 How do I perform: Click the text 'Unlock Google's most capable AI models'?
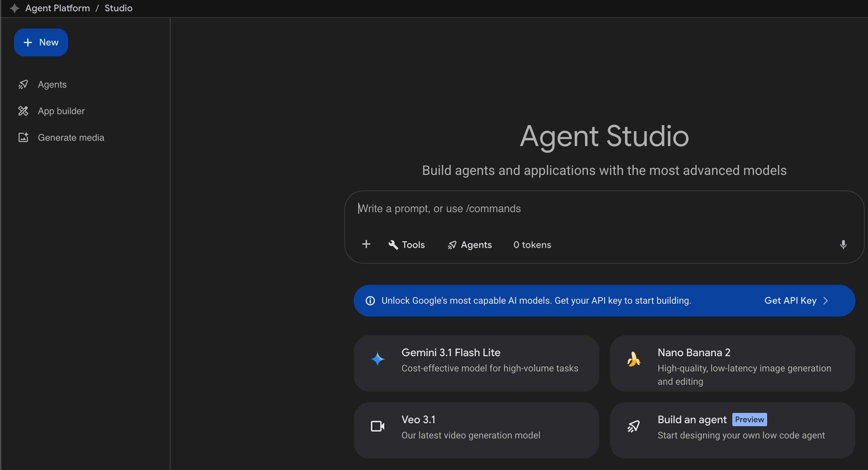click(x=466, y=301)
